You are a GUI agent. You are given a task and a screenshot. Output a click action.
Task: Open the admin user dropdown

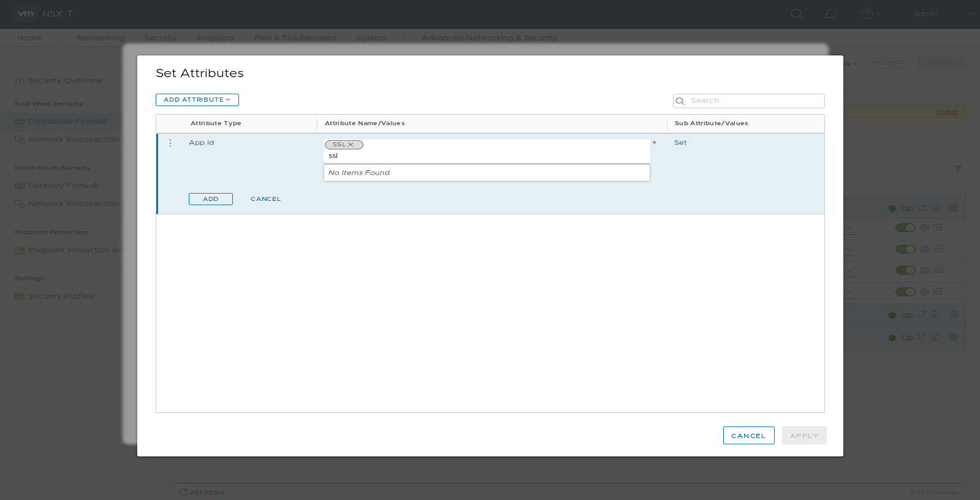[x=932, y=13]
